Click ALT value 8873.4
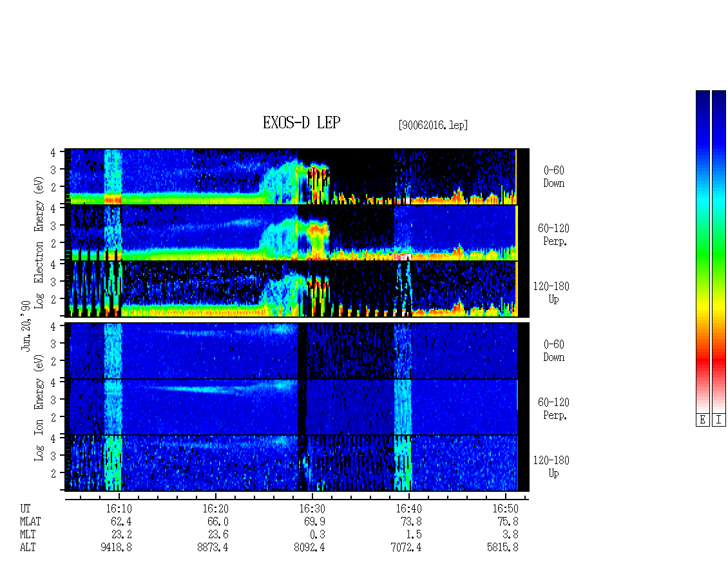This screenshot has width=728, height=564. [213, 548]
